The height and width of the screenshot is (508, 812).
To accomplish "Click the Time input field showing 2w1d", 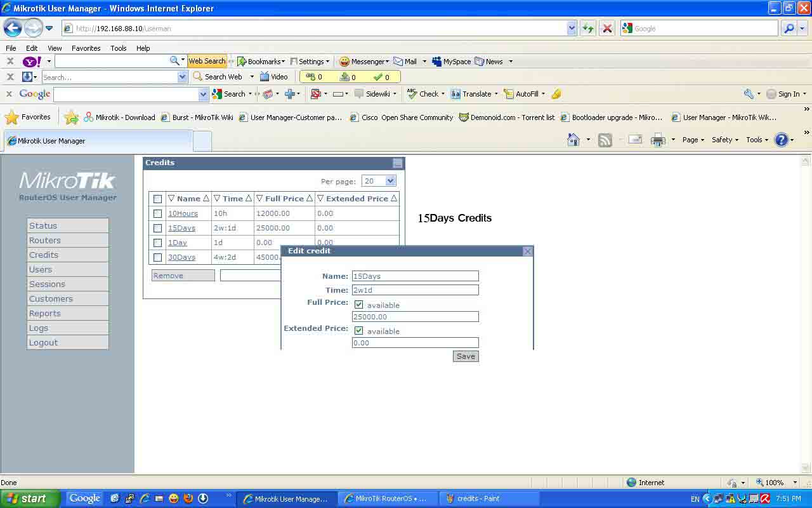I will (x=415, y=290).
